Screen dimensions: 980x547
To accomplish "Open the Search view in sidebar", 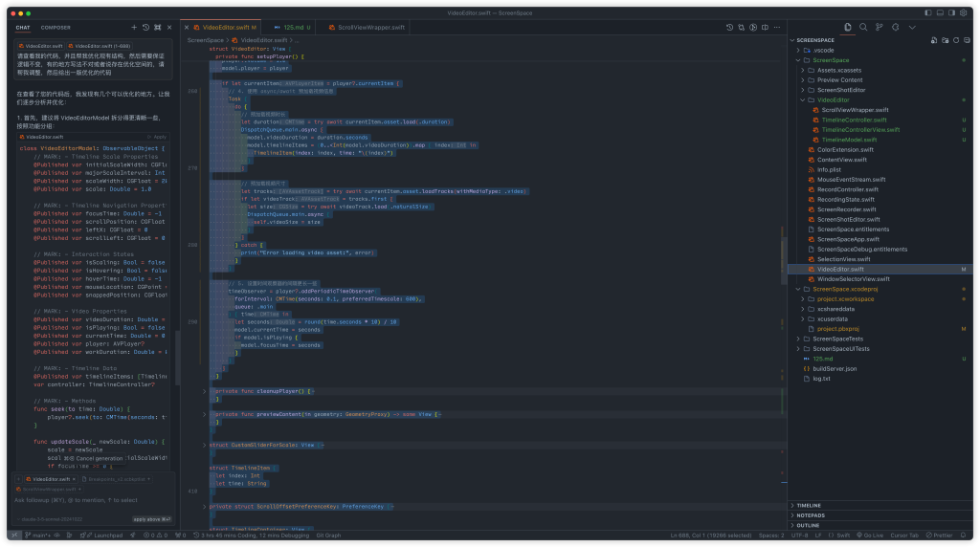I will pyautogui.click(x=864, y=28).
